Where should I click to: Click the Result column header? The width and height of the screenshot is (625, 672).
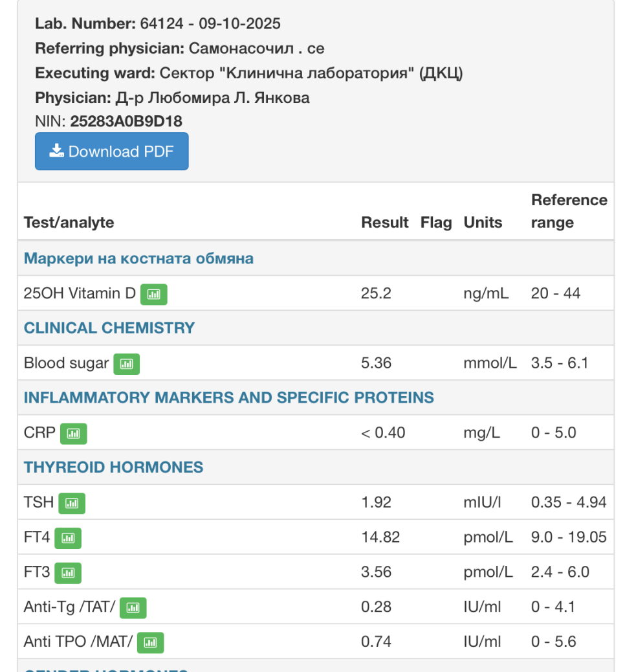[x=384, y=223]
